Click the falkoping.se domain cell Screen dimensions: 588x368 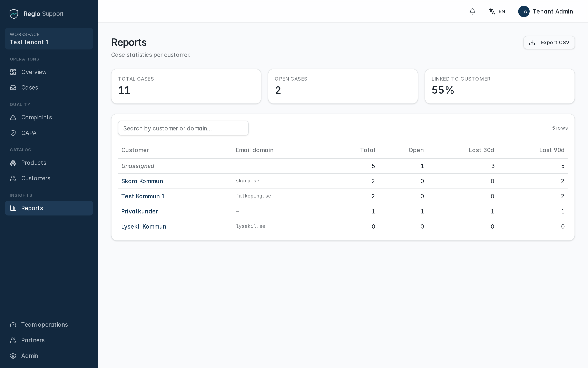click(253, 196)
